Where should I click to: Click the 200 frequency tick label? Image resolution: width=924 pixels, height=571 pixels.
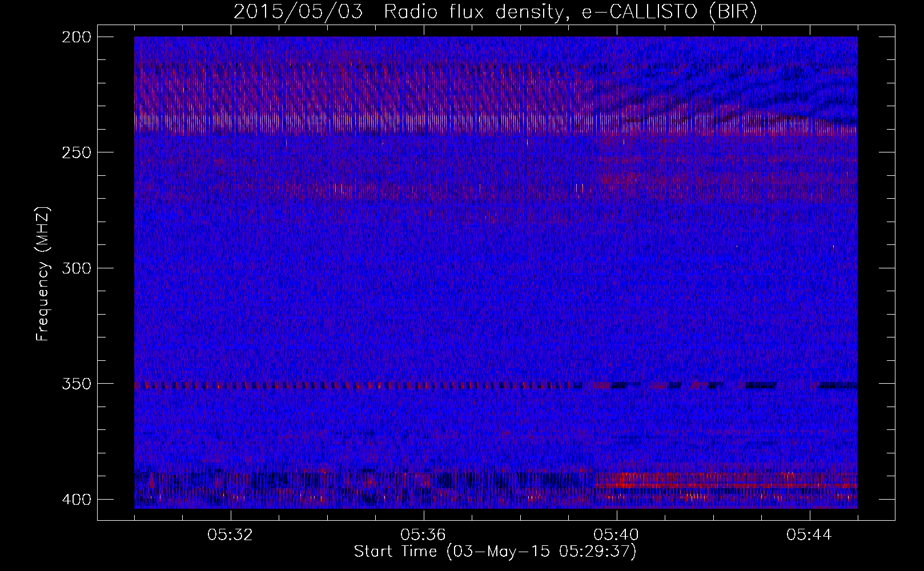tap(76, 37)
